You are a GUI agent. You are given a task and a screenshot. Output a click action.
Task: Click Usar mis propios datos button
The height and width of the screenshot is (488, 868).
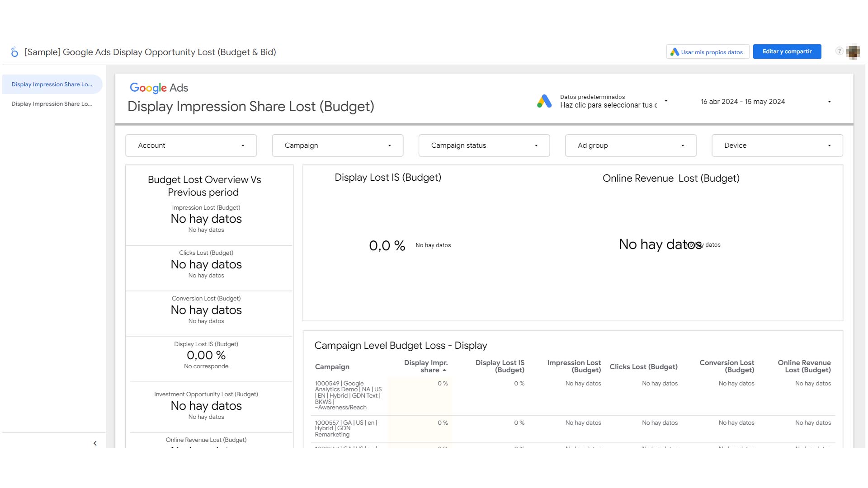tap(708, 52)
